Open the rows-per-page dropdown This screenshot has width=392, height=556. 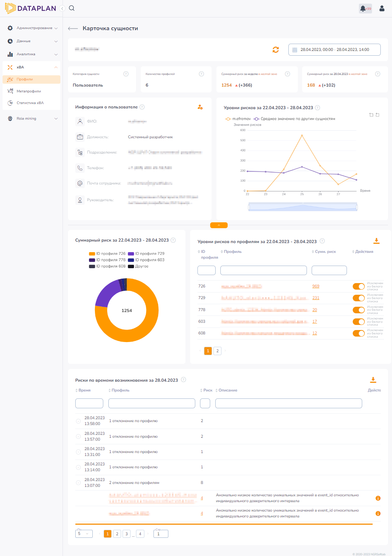pos(84,534)
